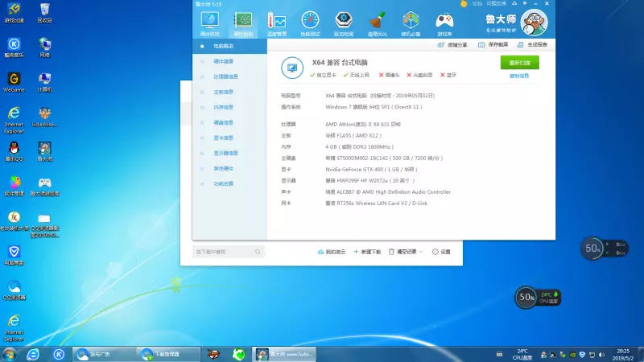Click the Lu Dashi mascot avatar
This screenshot has height=362, width=644.
click(534, 23)
